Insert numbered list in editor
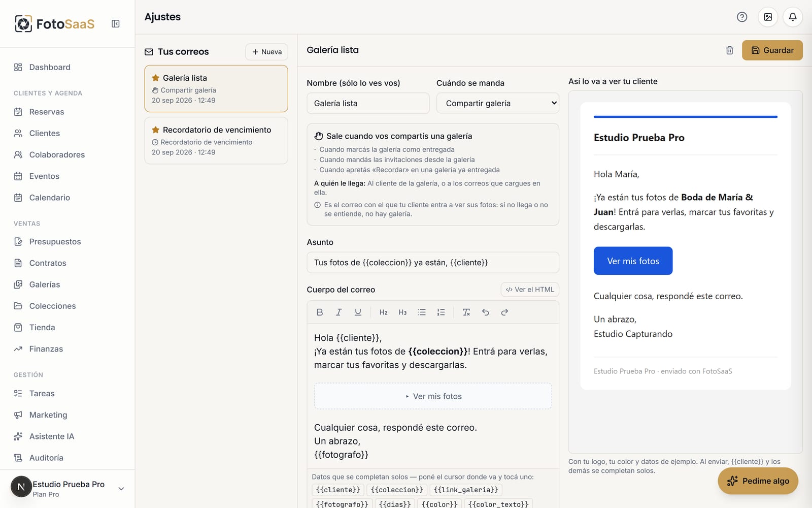The width and height of the screenshot is (812, 508). point(441,312)
